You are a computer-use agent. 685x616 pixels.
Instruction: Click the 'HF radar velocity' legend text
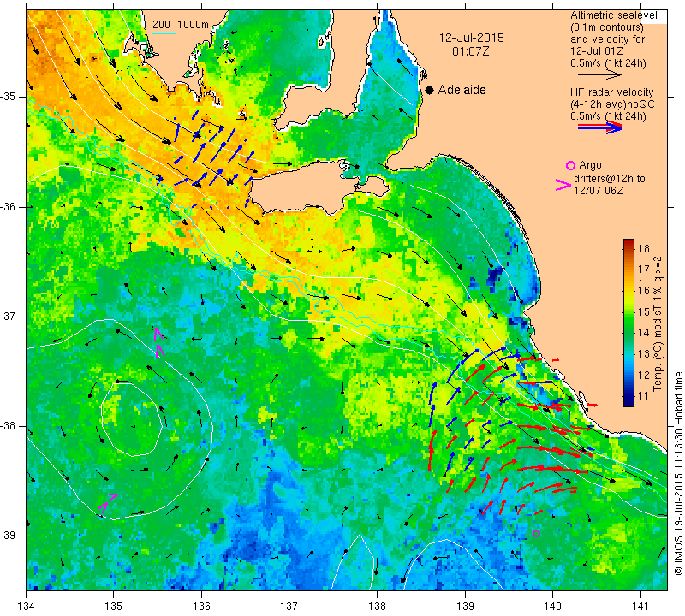click(x=611, y=92)
